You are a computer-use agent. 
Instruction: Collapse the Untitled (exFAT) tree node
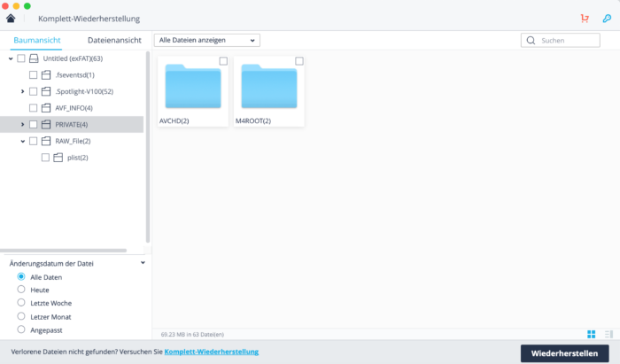(x=11, y=58)
